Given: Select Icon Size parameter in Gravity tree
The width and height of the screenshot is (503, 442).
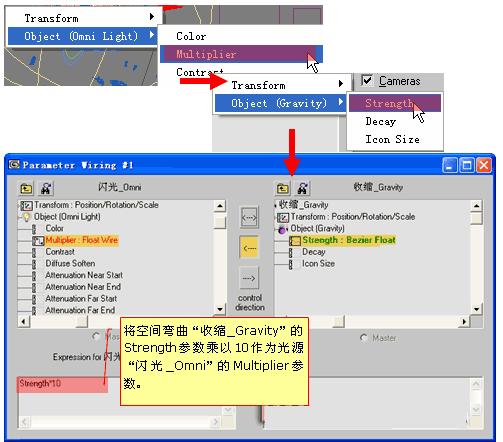Looking at the screenshot, I should point(318,263).
